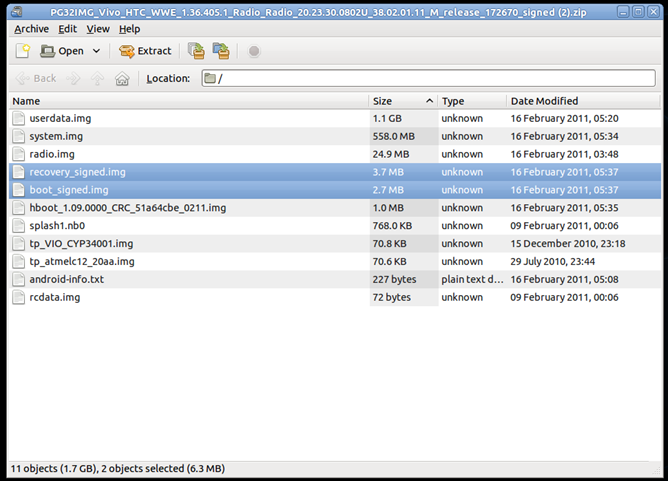Select the radio.img file
The height and width of the screenshot is (481, 668).
(335, 154)
